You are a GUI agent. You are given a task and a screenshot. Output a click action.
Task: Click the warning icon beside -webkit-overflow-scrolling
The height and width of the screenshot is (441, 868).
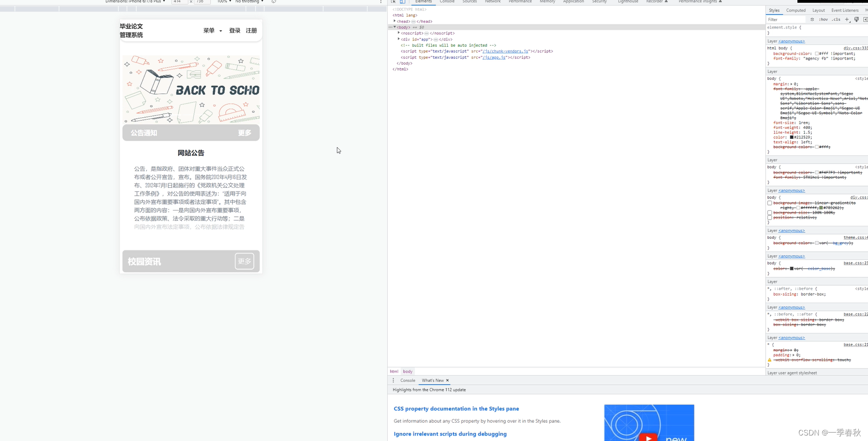[769, 360]
